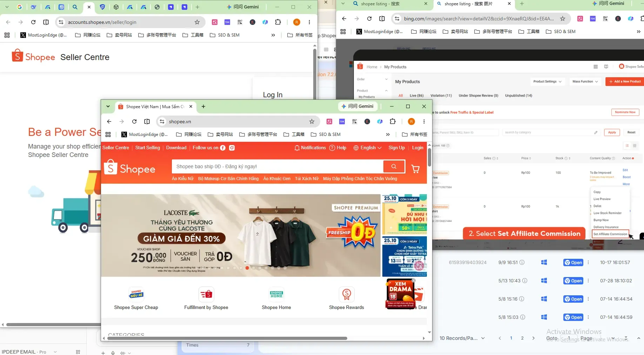Expand the shopee.vn window tab search chevron
644x355 pixels.
tap(108, 106)
